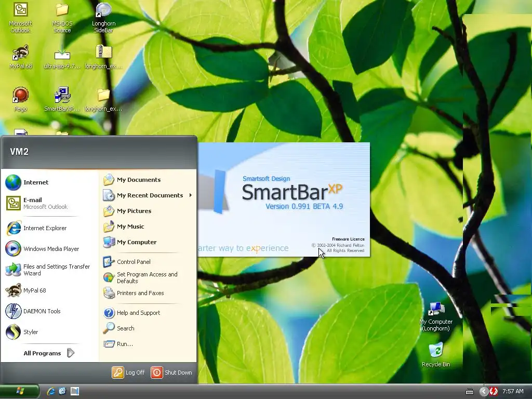This screenshot has width=532, height=399.
Task: Select My Computer (Longhorn) desktop shortcut
Action: tap(436, 316)
